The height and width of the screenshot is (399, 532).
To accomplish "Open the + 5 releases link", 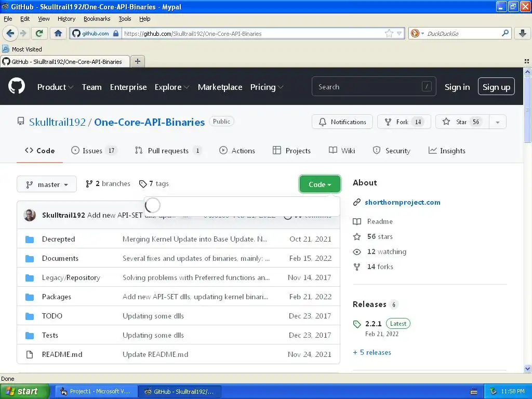I will 372,353.
